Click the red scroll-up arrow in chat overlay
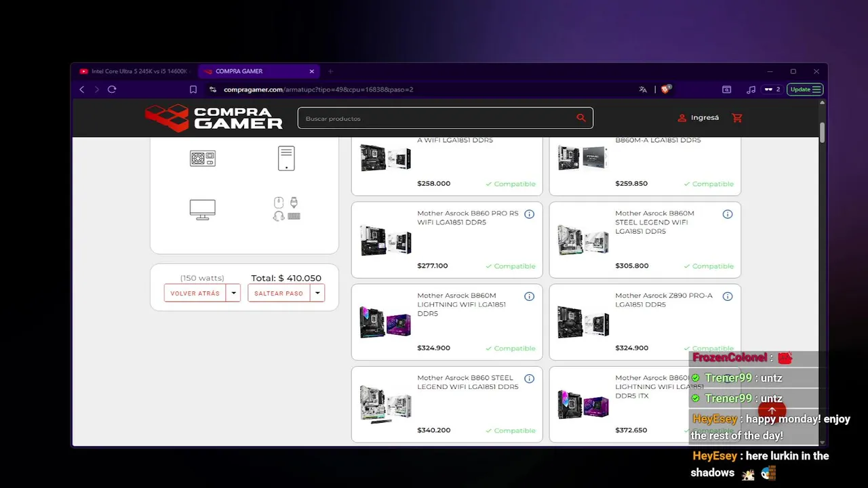This screenshot has height=488, width=868. click(772, 411)
